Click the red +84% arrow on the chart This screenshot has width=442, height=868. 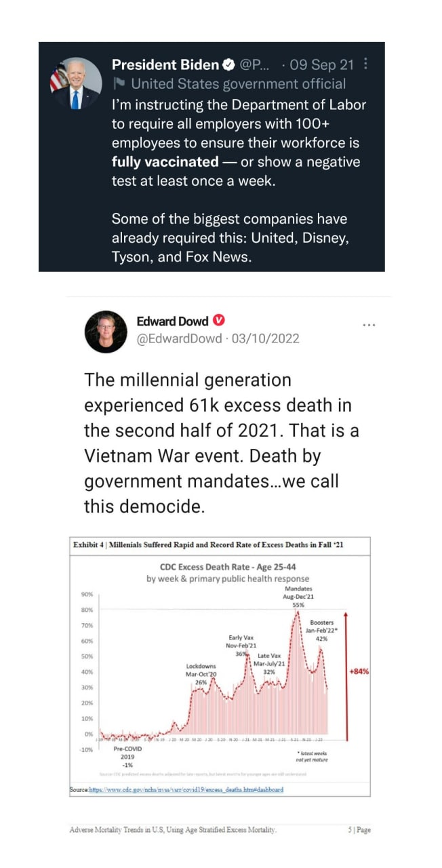[x=346, y=673]
